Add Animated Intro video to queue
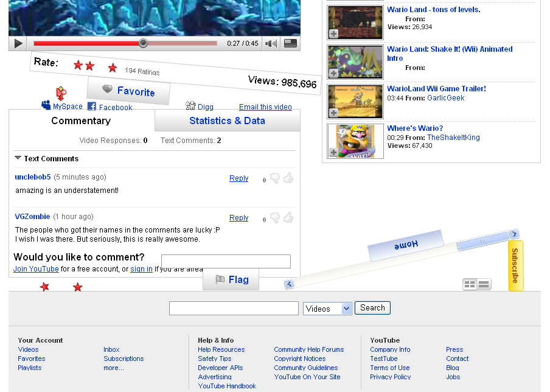The image size is (550, 392). coord(333,73)
